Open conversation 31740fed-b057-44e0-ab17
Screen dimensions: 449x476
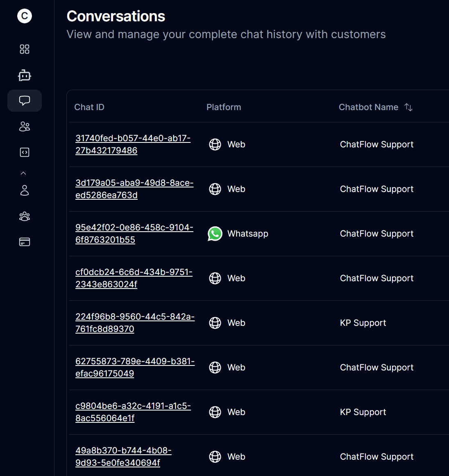(133, 144)
